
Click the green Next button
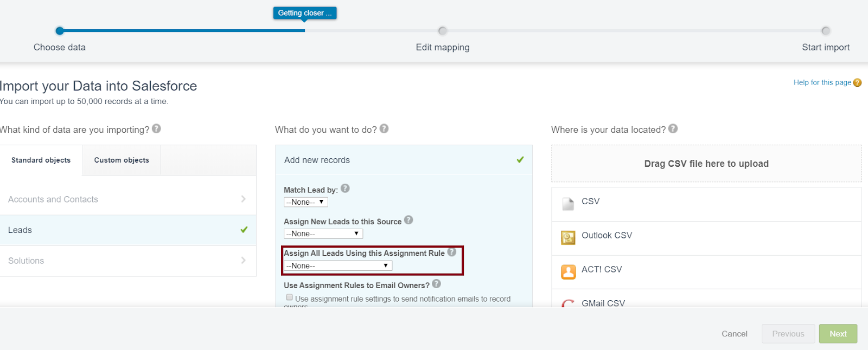pyautogui.click(x=838, y=334)
